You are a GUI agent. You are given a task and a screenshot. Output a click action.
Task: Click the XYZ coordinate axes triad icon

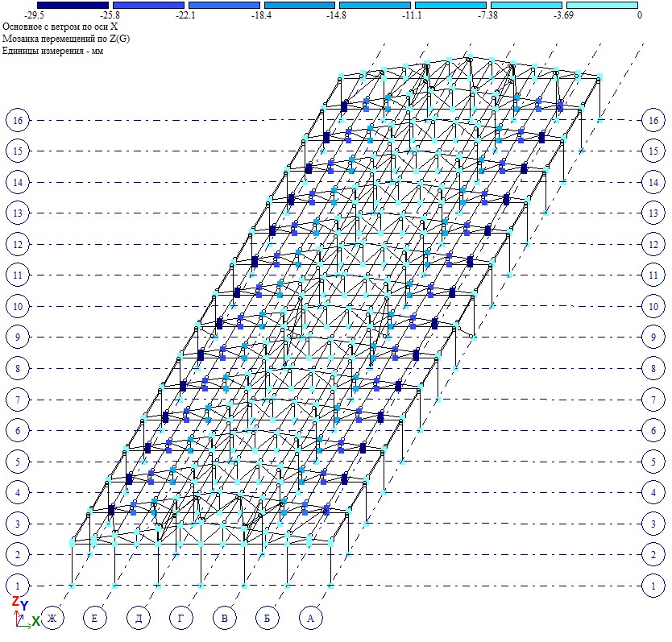[x=23, y=614]
